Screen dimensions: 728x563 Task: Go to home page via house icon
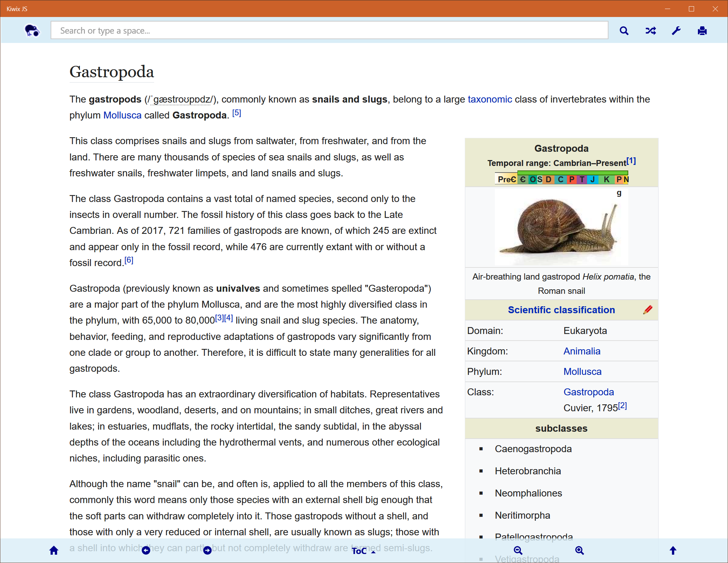coord(54,551)
